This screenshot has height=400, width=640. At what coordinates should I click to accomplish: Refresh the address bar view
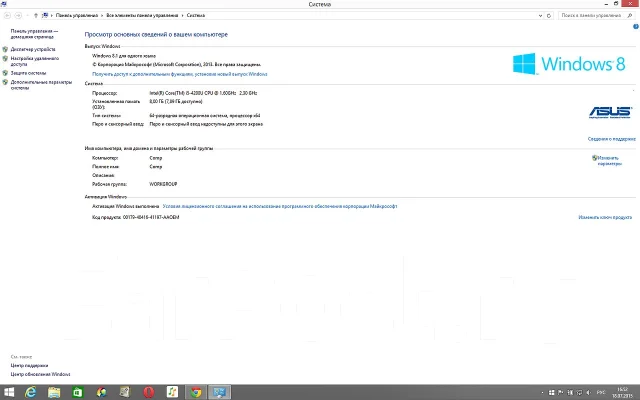pos(549,16)
